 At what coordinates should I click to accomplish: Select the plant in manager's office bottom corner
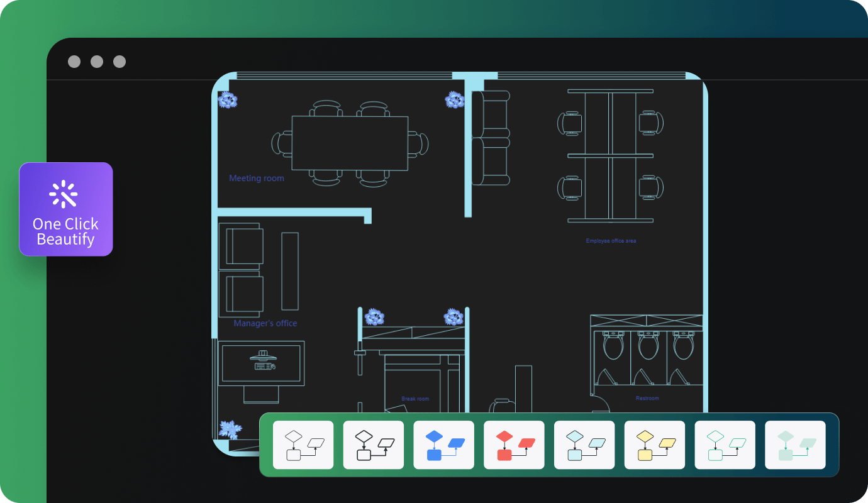pos(230,429)
